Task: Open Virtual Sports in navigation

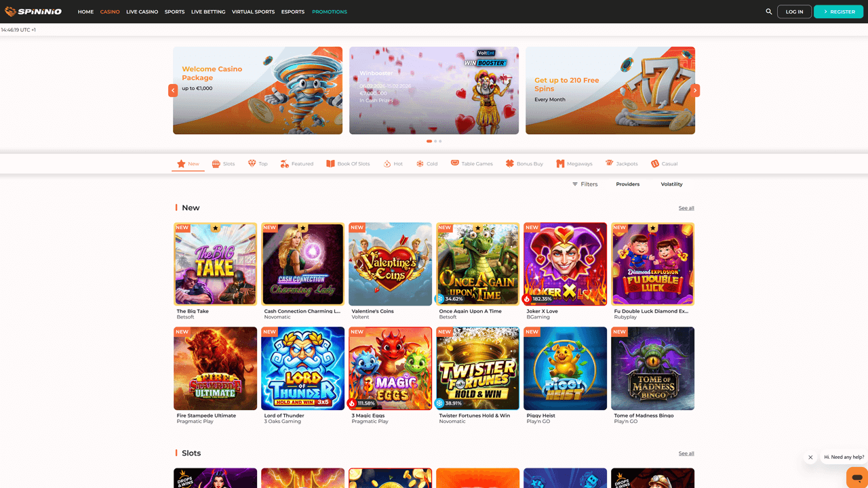Action: 253,12
